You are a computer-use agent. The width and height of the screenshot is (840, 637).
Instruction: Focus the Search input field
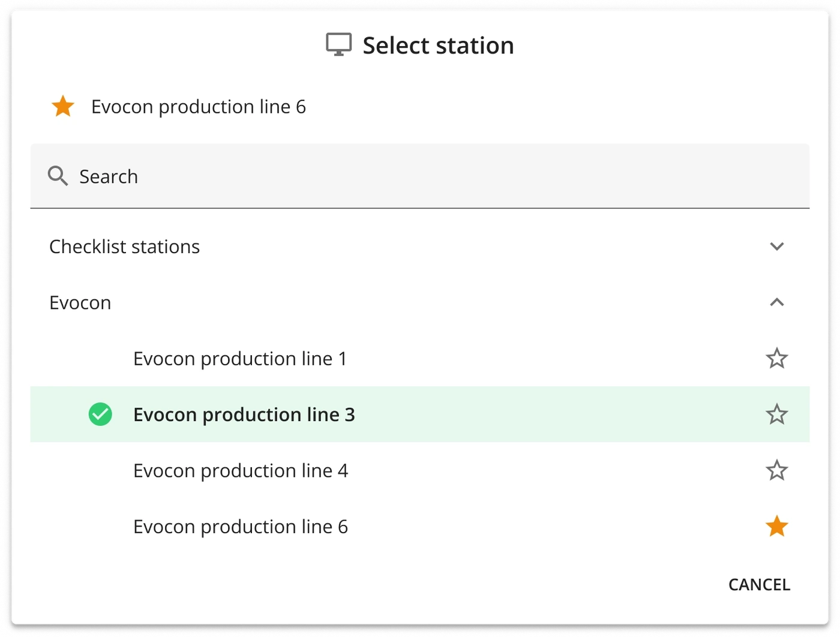(420, 176)
